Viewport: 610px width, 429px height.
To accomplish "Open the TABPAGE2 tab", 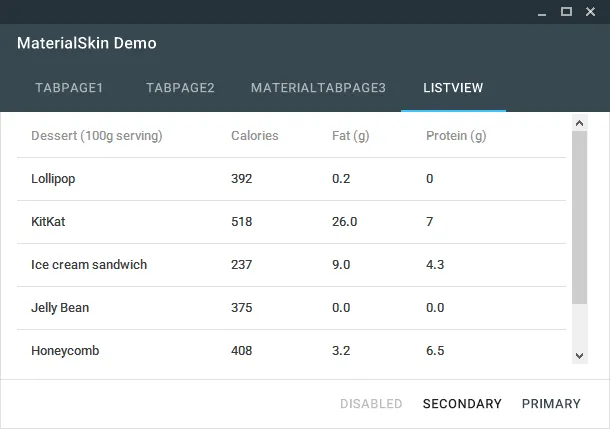I will (x=180, y=88).
